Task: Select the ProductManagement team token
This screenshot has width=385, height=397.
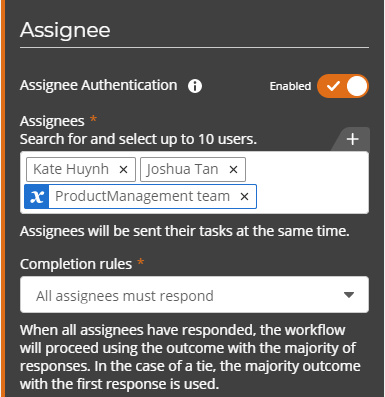Action: [140, 197]
